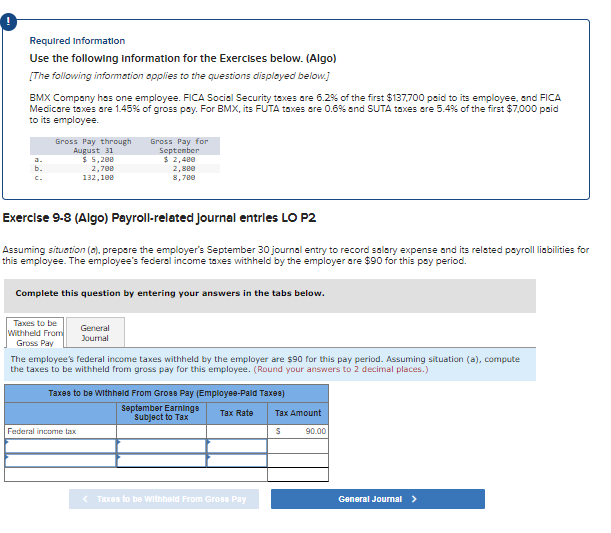Click the 2,800 September pay value
The height and width of the screenshot is (533, 611).
[x=184, y=169]
